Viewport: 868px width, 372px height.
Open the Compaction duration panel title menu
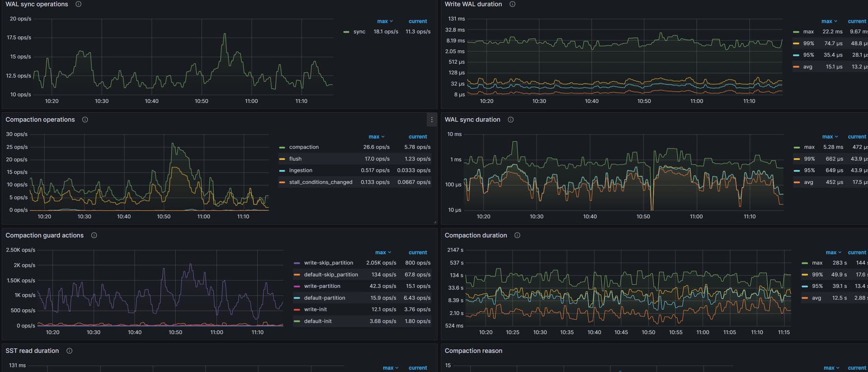coord(476,235)
